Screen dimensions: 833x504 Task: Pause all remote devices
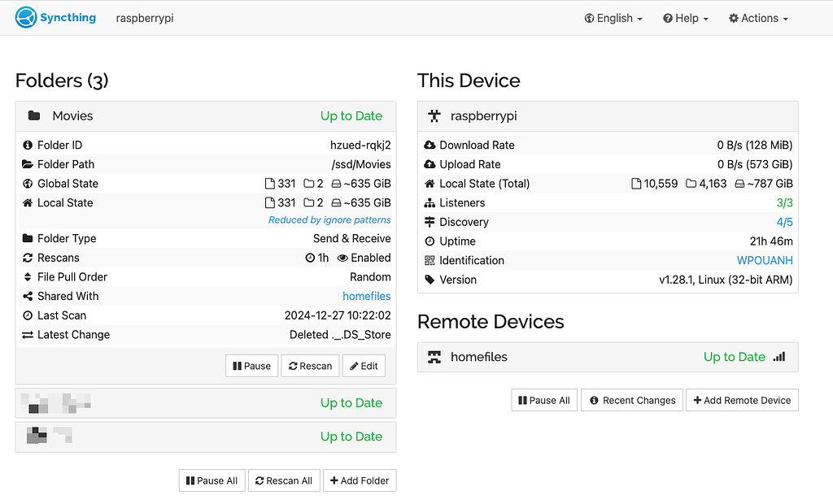[x=543, y=400]
